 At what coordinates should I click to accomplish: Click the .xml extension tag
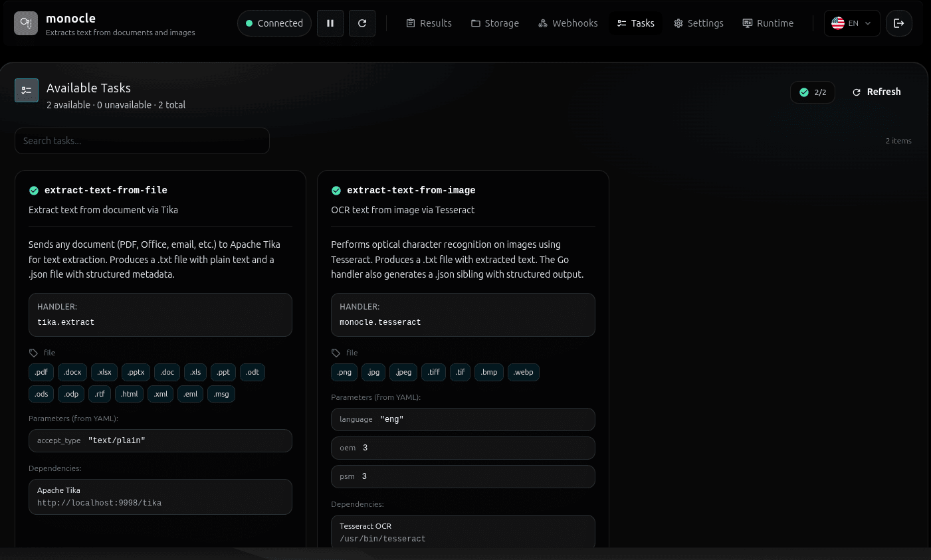[x=161, y=395]
